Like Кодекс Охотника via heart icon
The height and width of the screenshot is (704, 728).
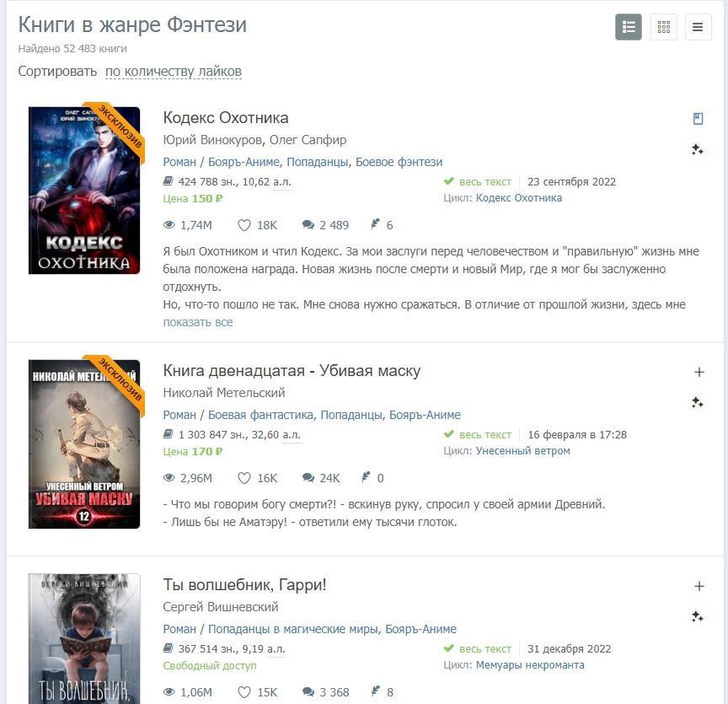[244, 225]
